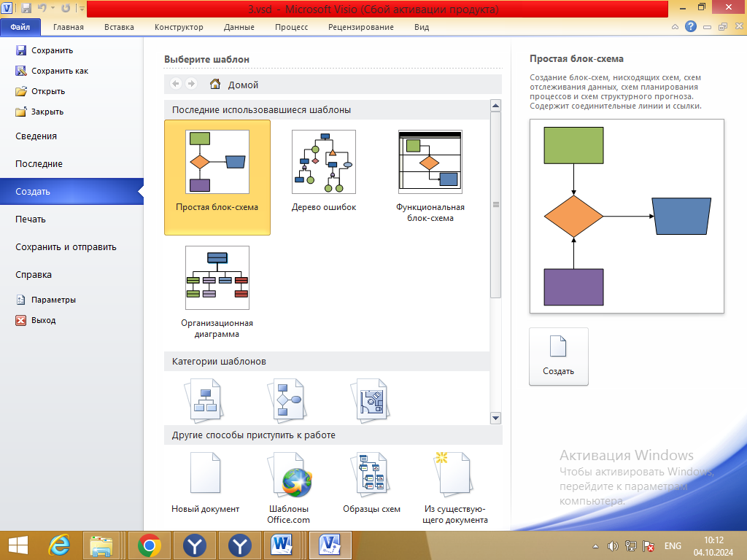Image resolution: width=747 pixels, height=560 pixels.
Task: Click the Домой home icon
Action: pos(215,85)
